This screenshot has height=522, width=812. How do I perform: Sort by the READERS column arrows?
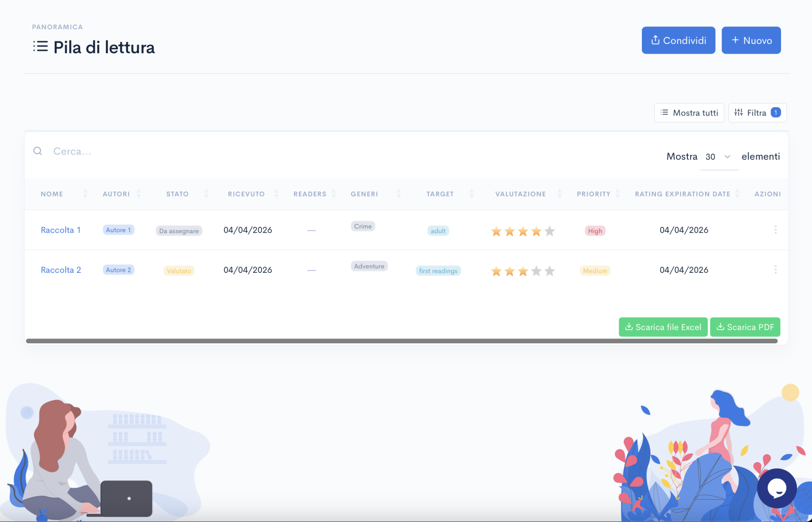[x=333, y=194]
